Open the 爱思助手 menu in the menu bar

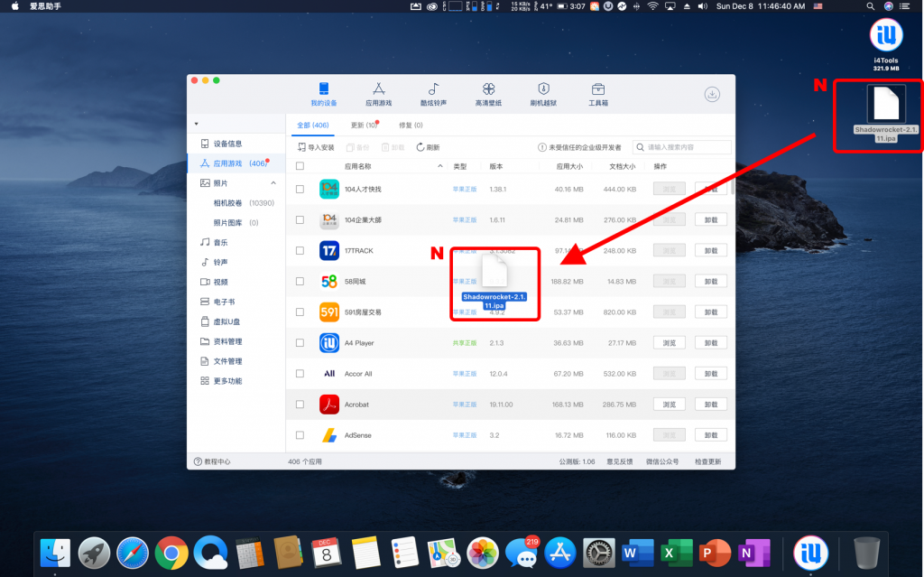45,6
